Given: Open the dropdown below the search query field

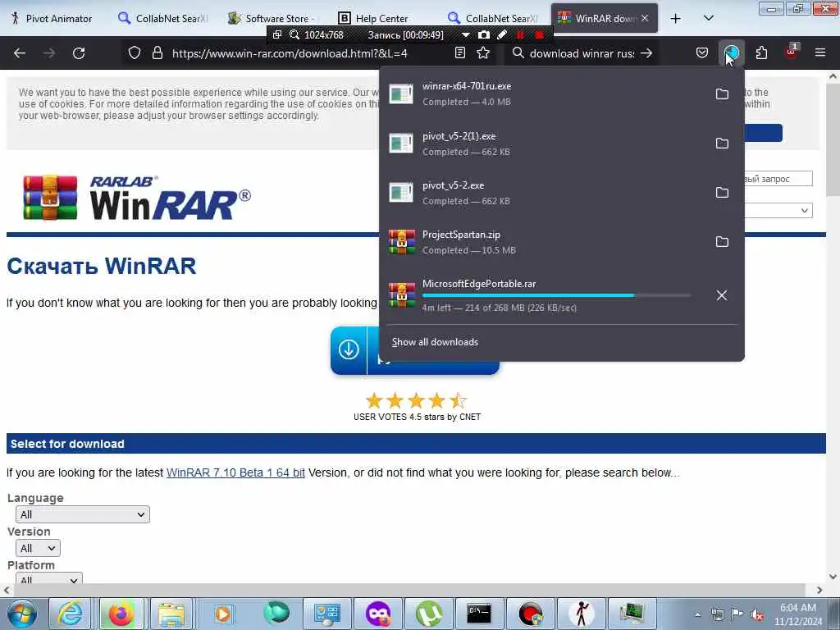Looking at the screenshot, I should (778, 210).
